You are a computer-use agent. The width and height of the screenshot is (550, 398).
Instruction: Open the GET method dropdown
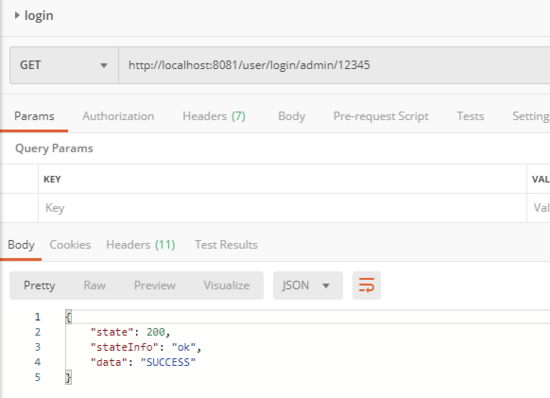pyautogui.click(x=64, y=65)
